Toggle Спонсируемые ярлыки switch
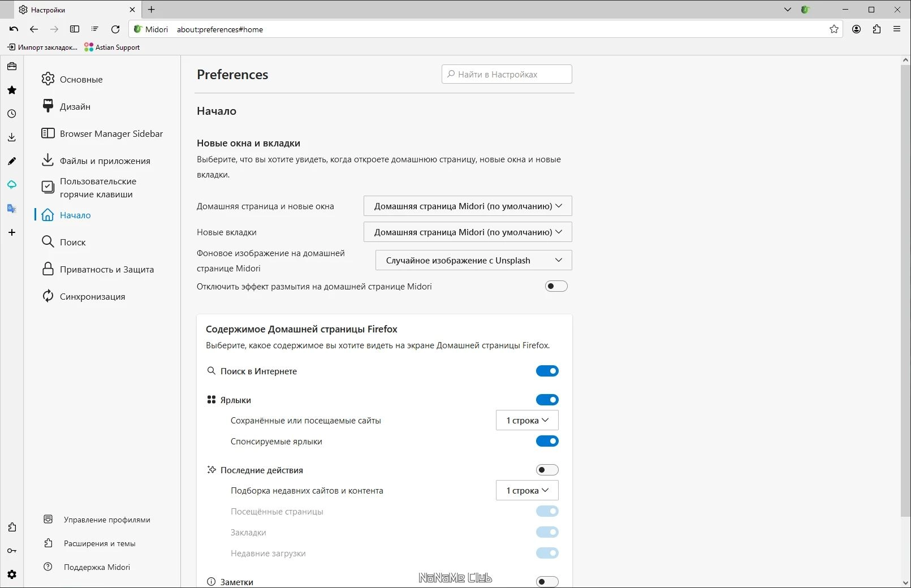This screenshot has width=911, height=588. click(547, 441)
